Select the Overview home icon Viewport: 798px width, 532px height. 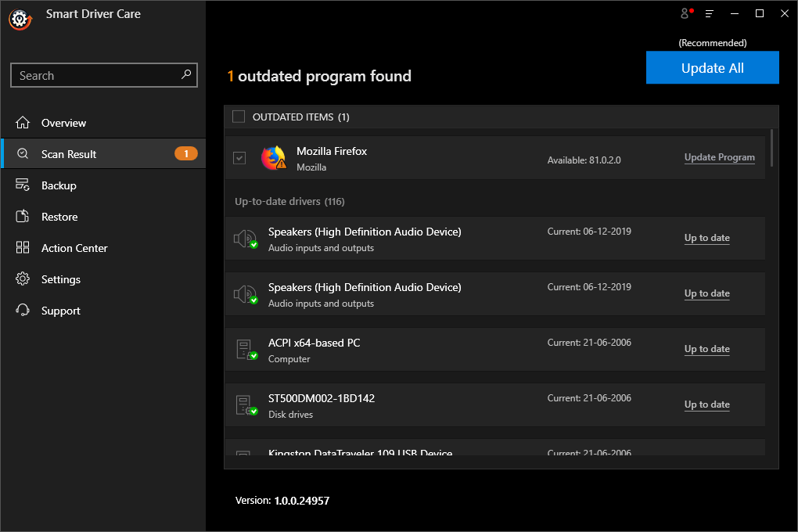(x=23, y=123)
